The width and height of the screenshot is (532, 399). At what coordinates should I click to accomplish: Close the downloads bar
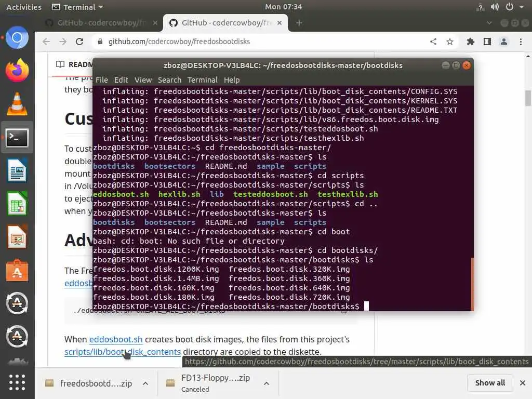pos(523,383)
